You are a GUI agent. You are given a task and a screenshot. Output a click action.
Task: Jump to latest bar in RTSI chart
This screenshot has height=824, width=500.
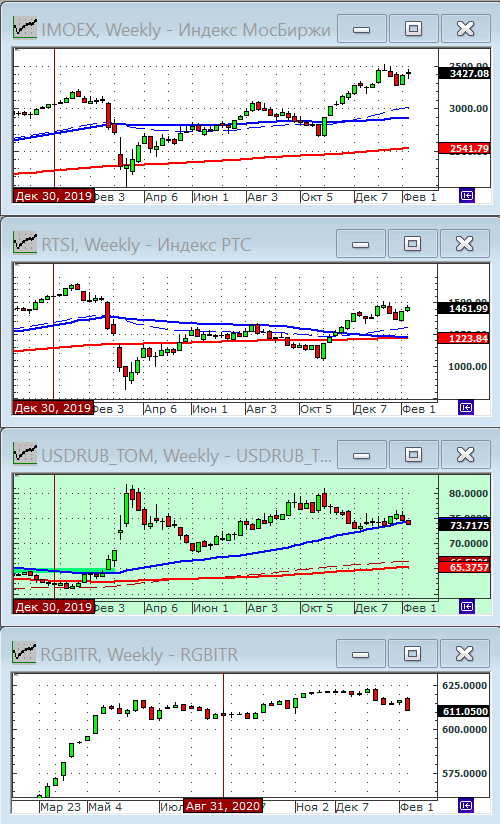point(466,407)
